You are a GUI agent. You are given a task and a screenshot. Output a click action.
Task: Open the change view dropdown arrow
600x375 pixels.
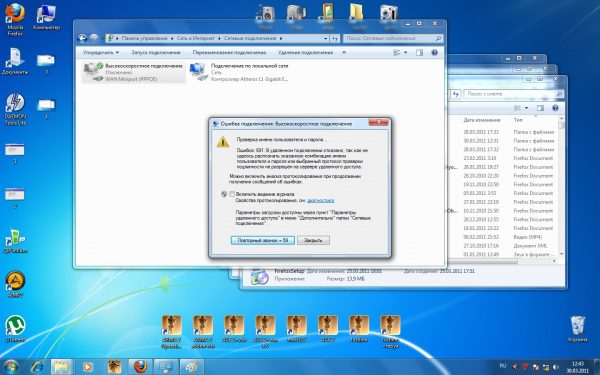tap(406, 52)
